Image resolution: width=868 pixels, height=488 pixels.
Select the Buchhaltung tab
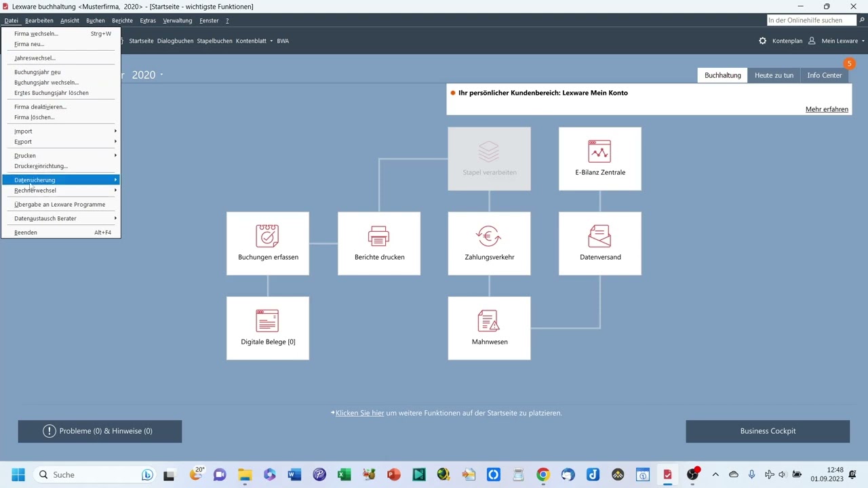pos(722,75)
